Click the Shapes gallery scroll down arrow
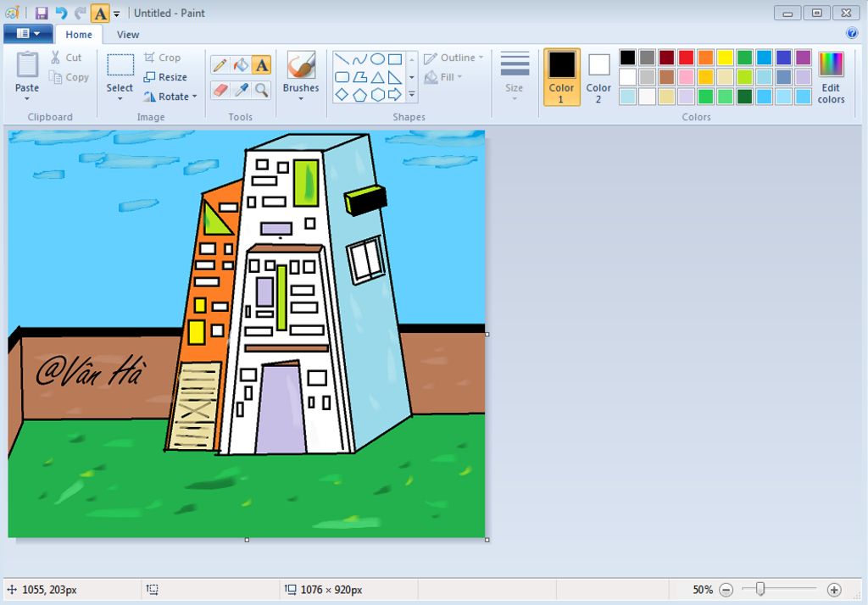 (x=411, y=77)
